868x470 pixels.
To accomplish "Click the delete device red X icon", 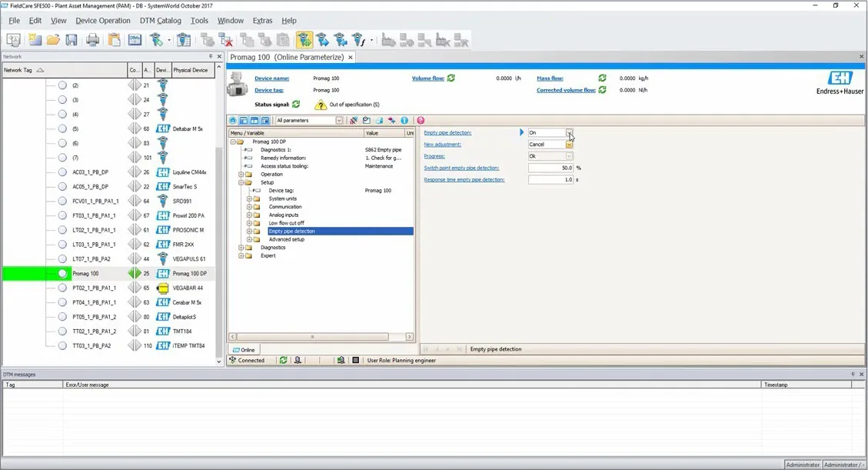I will 225,40.
